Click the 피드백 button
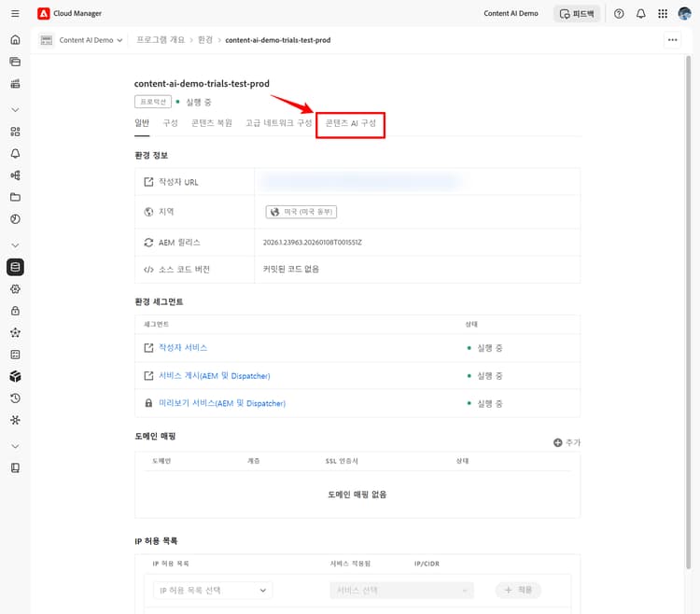700x614 pixels. click(577, 14)
